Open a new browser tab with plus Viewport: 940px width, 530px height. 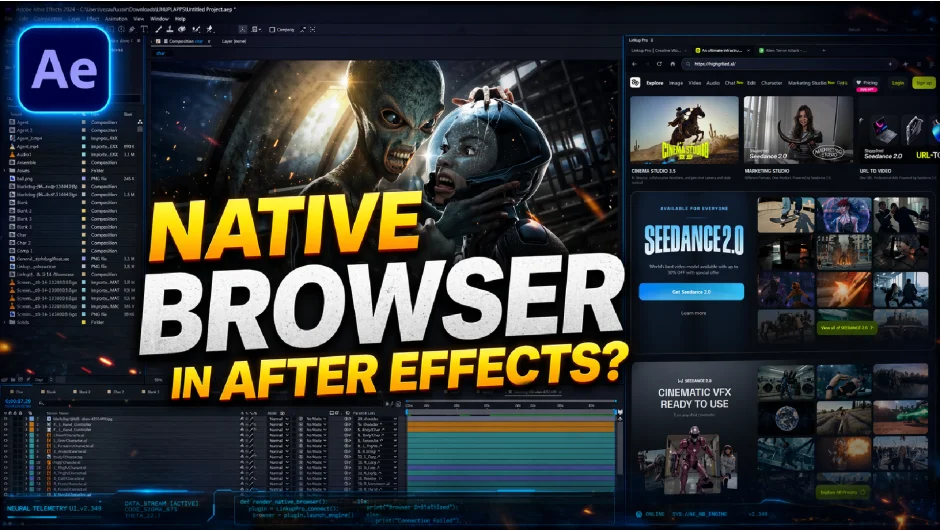[x=824, y=50]
